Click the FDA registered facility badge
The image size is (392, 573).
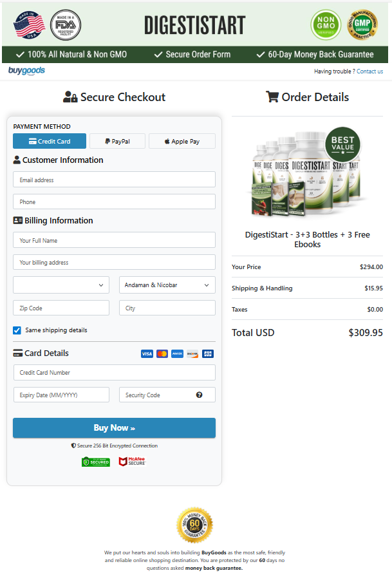click(x=65, y=24)
